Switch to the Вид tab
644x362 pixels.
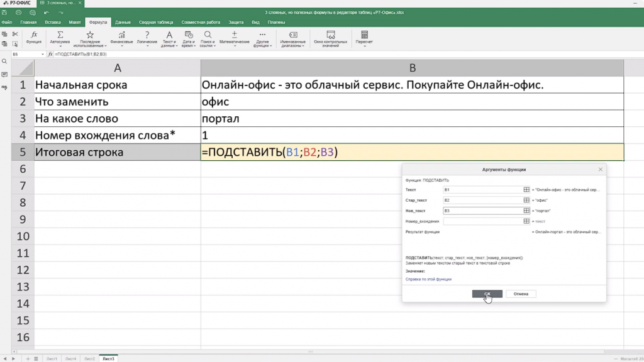(x=255, y=22)
